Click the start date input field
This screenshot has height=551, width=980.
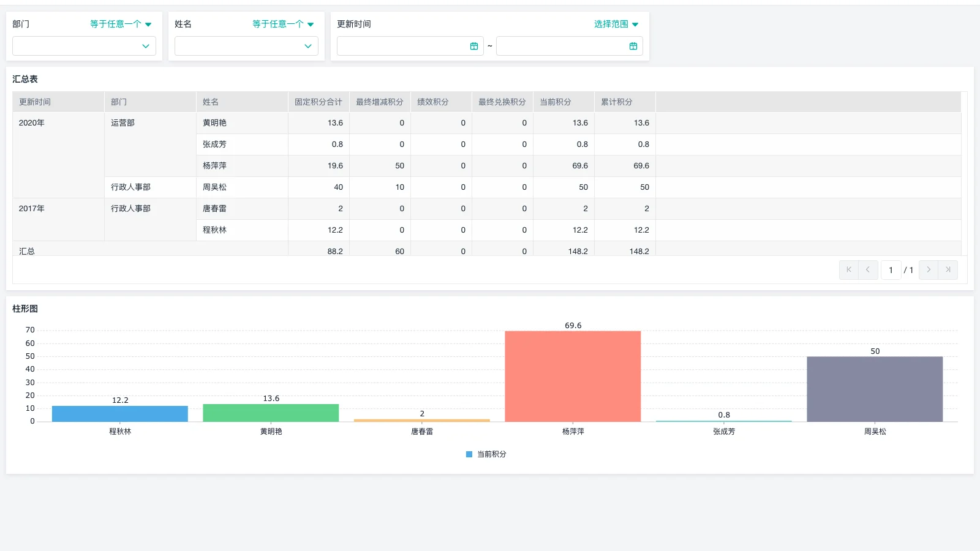click(402, 46)
